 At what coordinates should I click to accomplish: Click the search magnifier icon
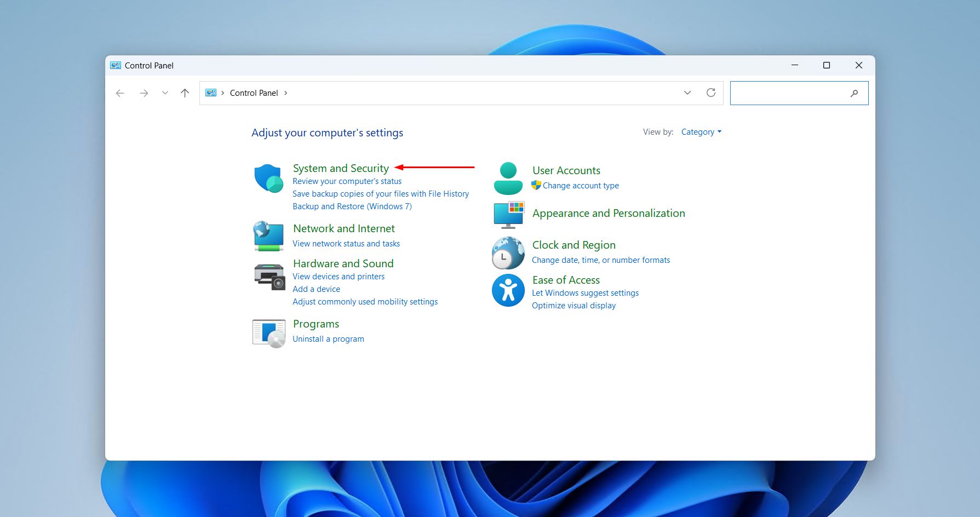point(854,93)
